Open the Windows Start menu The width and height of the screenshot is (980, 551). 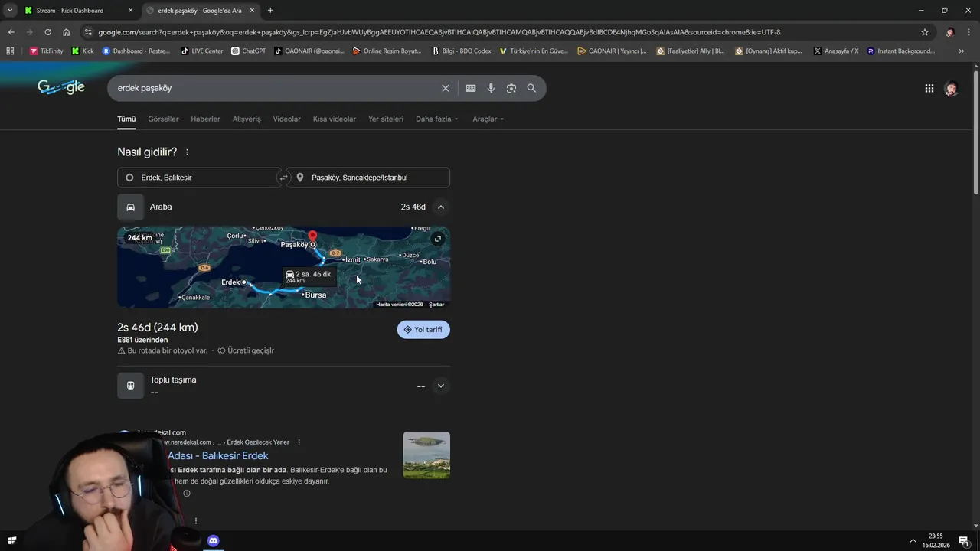[x=11, y=541]
